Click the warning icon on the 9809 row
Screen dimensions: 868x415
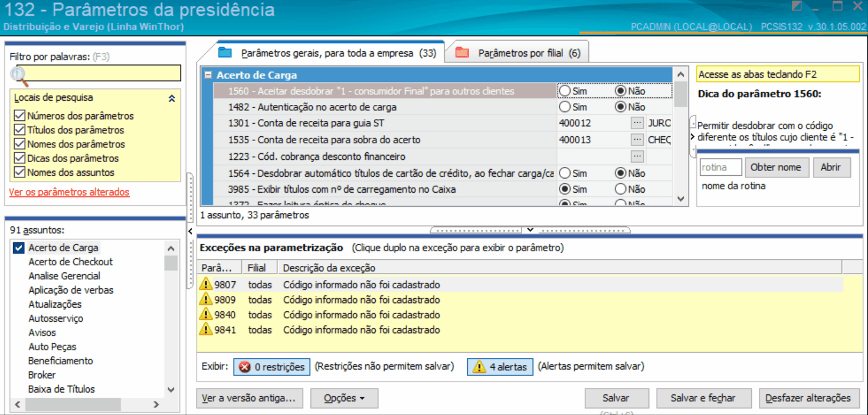206,299
